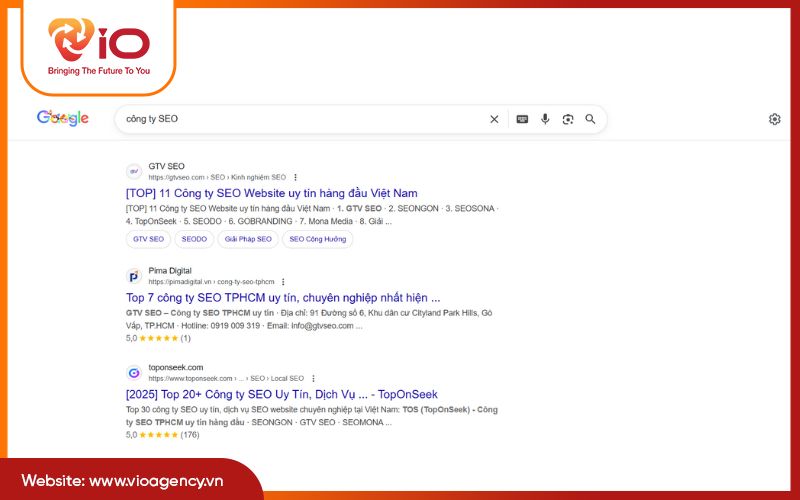
Task: Click the Google logo
Action: pyautogui.click(x=62, y=118)
